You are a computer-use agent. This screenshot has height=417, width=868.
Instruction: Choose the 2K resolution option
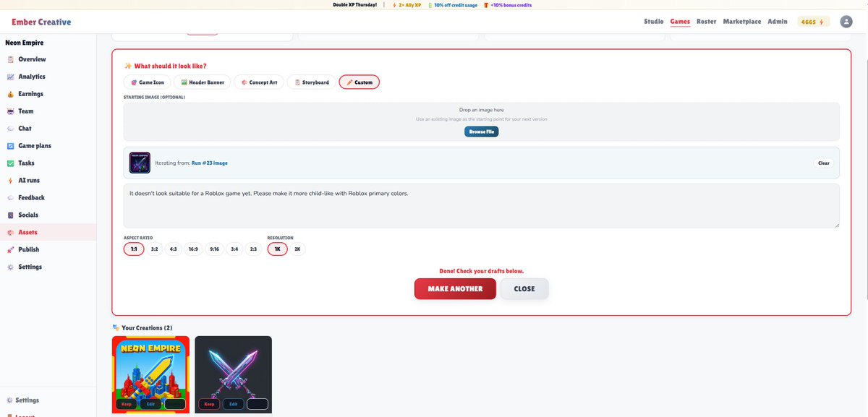(x=297, y=249)
